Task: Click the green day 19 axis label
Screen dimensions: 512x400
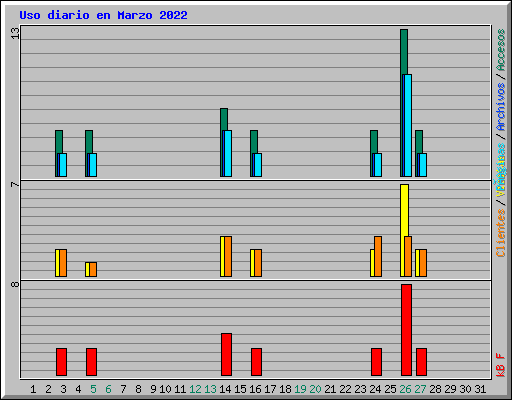Action: pos(300,389)
